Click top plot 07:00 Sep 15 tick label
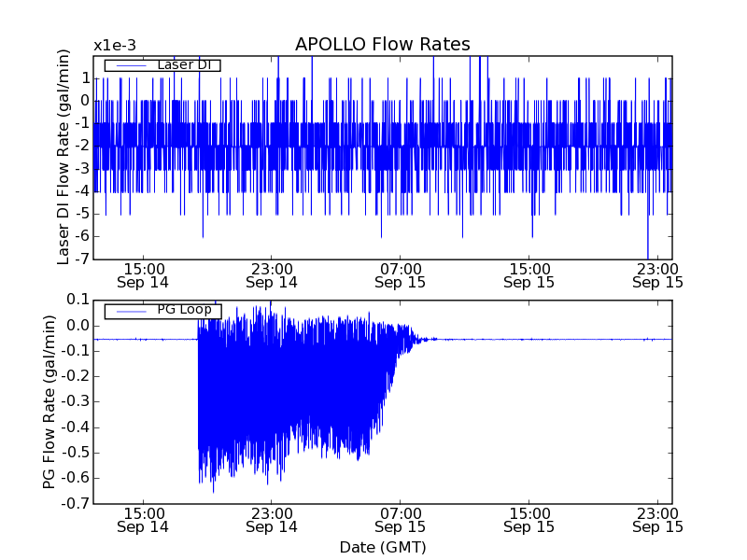Image resolution: width=747 pixels, height=560 pixels. (401, 276)
